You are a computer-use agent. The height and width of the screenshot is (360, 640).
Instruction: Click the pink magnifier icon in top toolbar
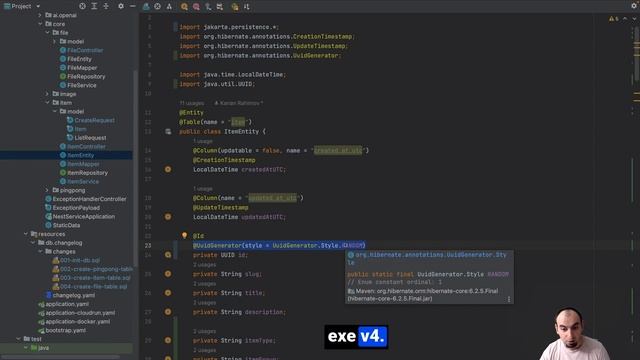point(196,7)
